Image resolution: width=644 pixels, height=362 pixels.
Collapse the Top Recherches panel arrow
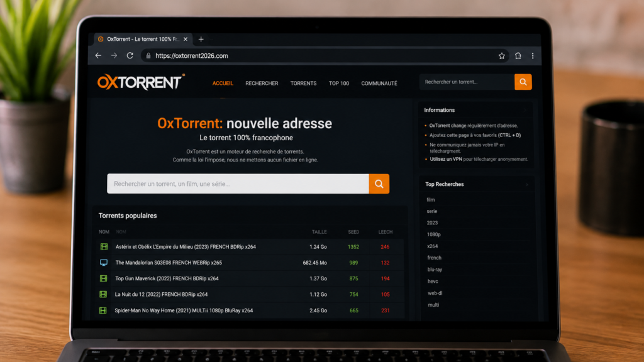point(527,184)
